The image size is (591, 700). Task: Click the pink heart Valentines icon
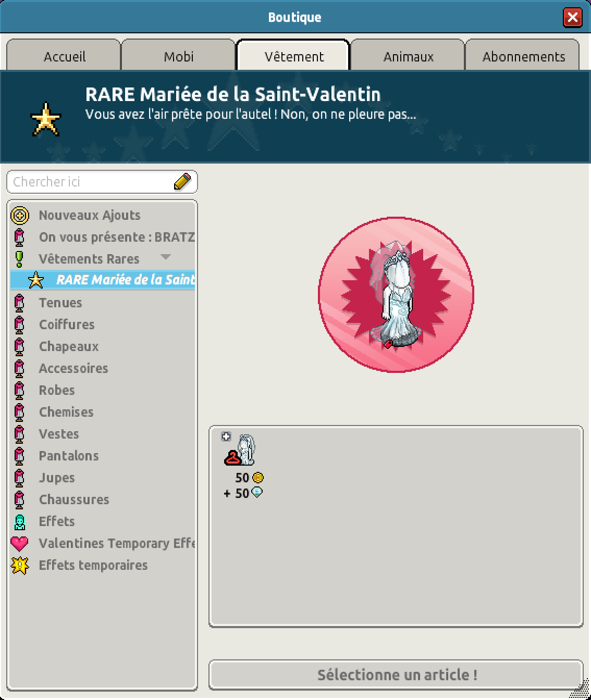tap(19, 544)
